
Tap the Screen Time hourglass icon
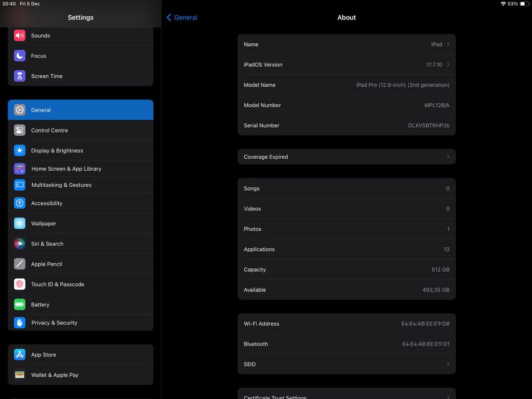coord(20,76)
